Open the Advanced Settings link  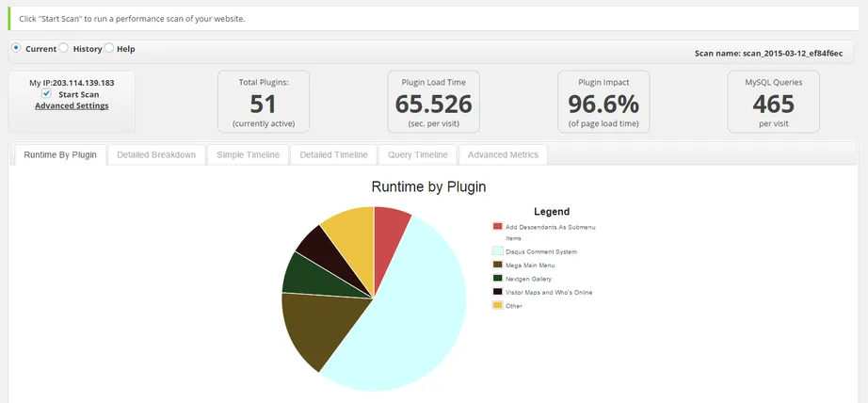[x=72, y=105]
